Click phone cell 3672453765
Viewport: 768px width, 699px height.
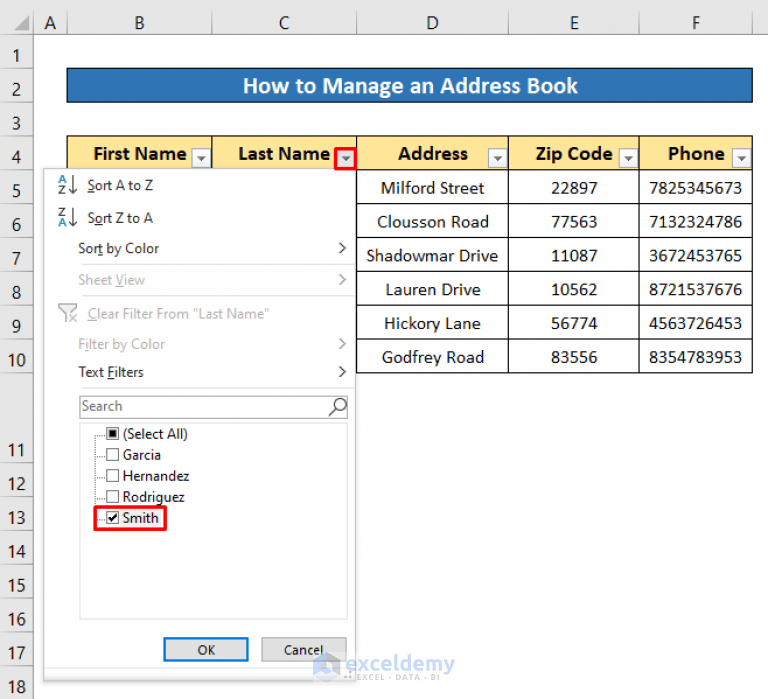[x=696, y=255]
